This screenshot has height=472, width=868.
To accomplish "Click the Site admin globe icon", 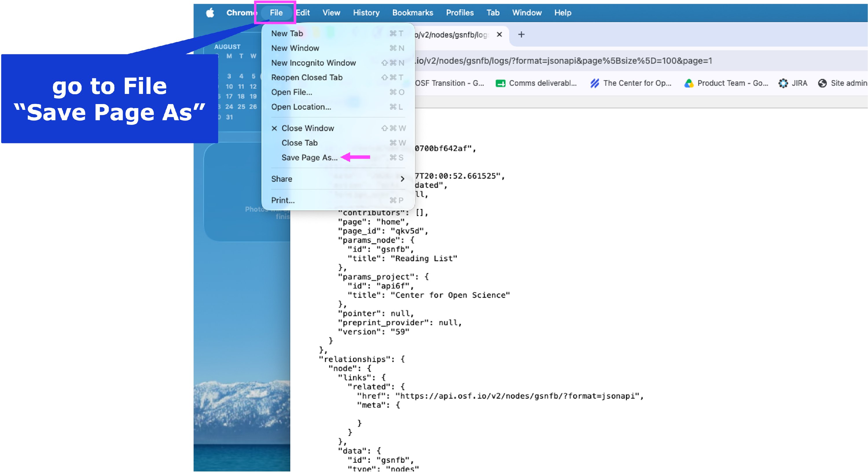I will pyautogui.click(x=823, y=84).
